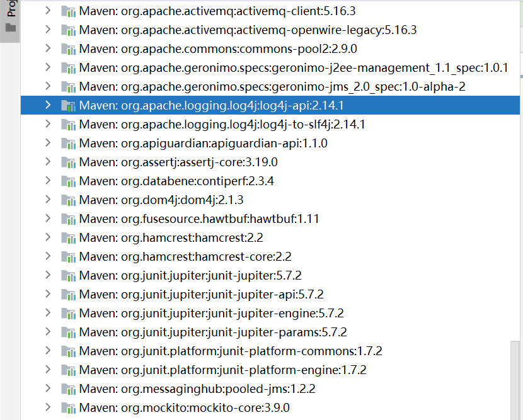Viewport: 523px width, 420px height.
Task: Click the library icon beside hamcrest:2.2
Action: (x=68, y=237)
